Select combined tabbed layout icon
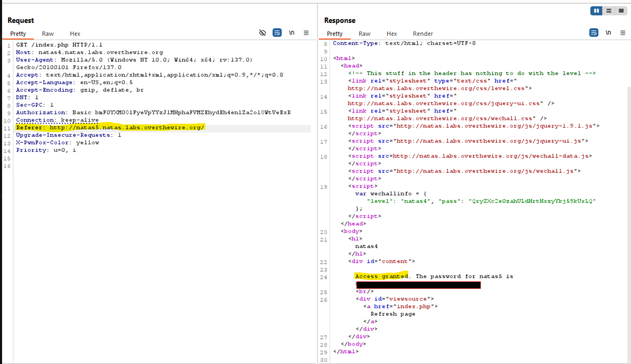 point(621,11)
